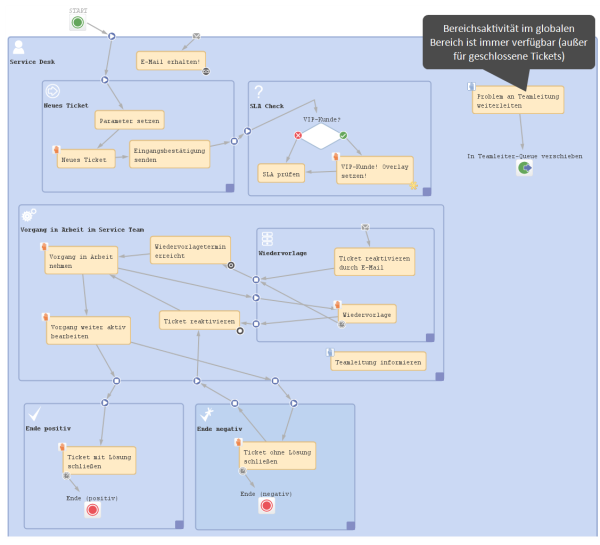This screenshot has width=600, height=545.
Task: Select the Ticket reaktivieren activity
Action: [x=199, y=321]
